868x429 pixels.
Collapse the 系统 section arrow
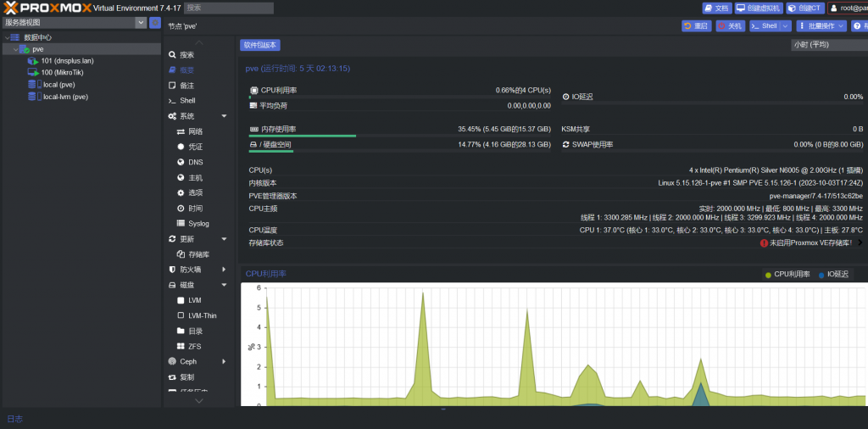click(x=224, y=116)
